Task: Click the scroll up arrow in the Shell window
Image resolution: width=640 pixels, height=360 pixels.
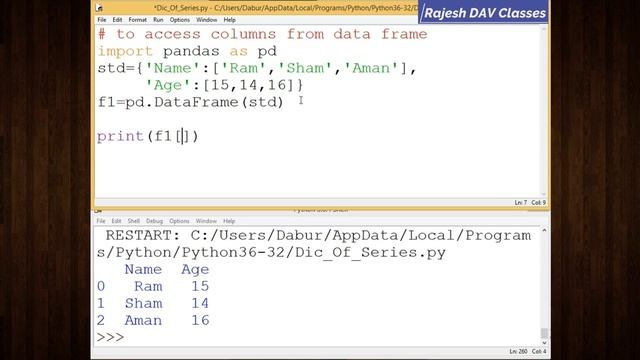Action: point(544,231)
